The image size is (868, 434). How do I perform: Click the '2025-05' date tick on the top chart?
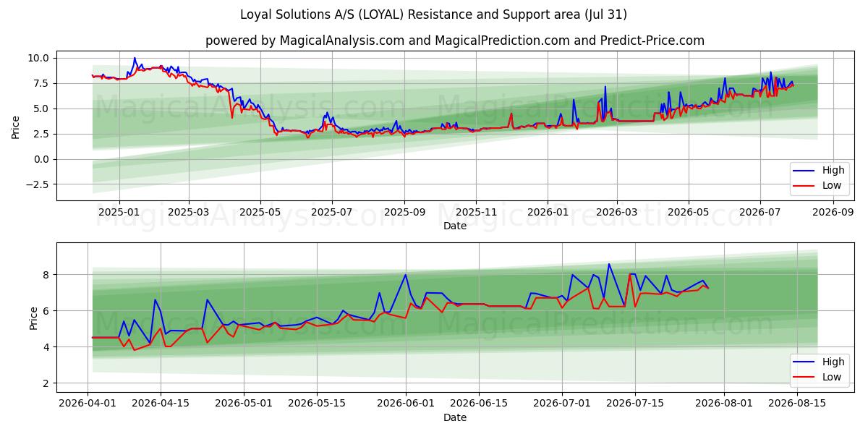pos(260,213)
